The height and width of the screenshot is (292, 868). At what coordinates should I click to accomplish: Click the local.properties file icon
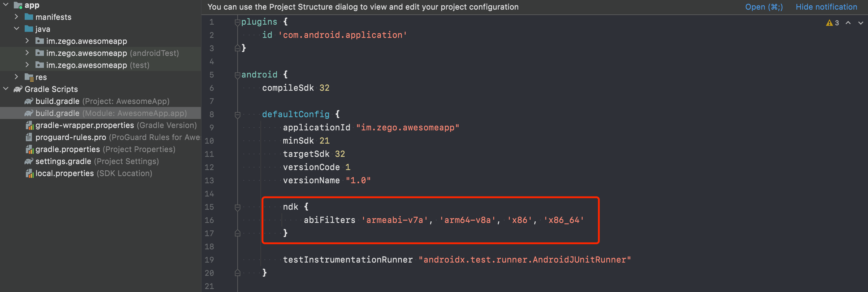tap(29, 174)
